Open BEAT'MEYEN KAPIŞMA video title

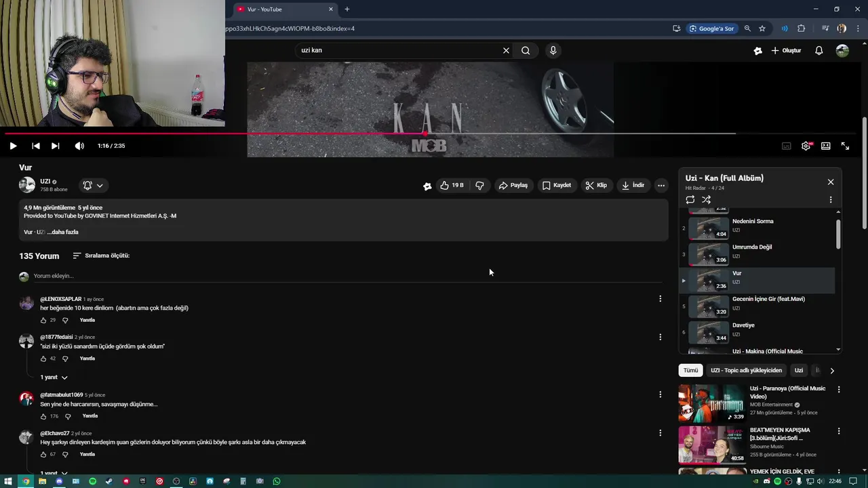(x=780, y=434)
